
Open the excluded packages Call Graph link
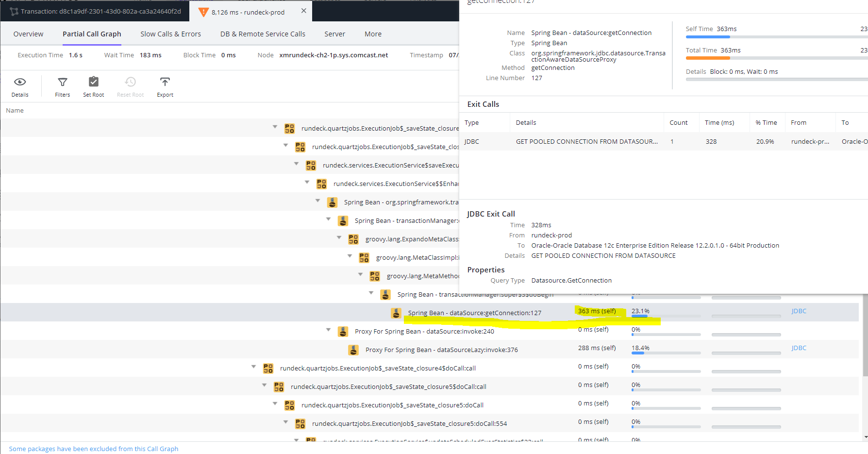(93, 448)
